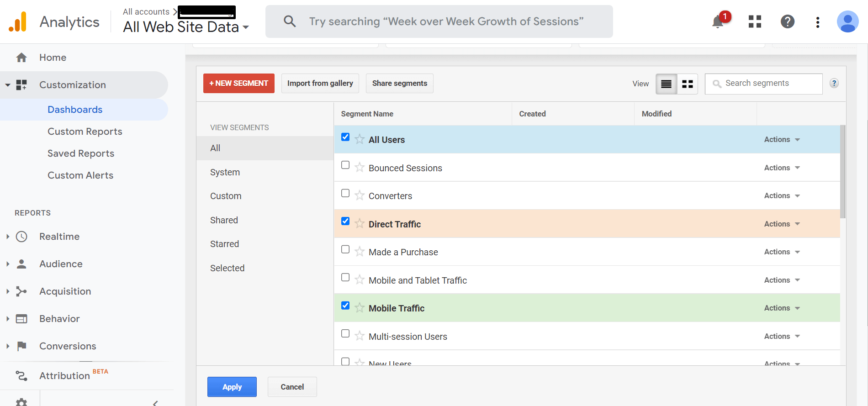Open Actions dropdown for Multi-session Users

(x=782, y=336)
